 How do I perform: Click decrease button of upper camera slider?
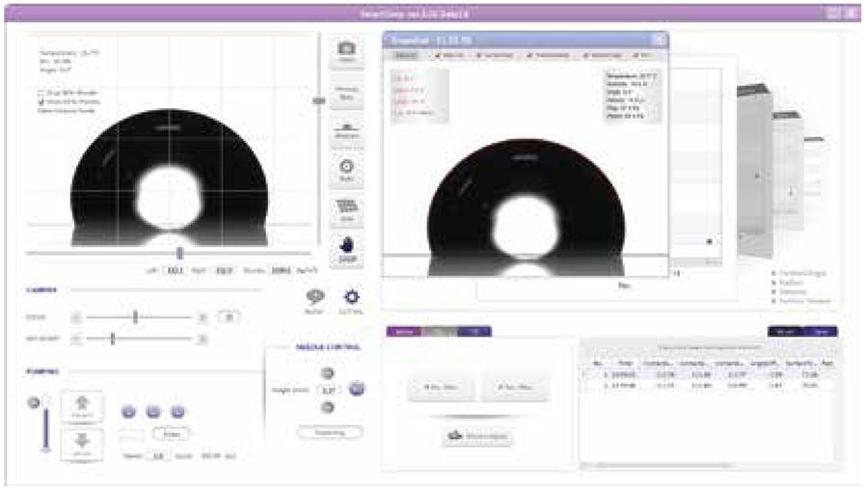click(76, 317)
